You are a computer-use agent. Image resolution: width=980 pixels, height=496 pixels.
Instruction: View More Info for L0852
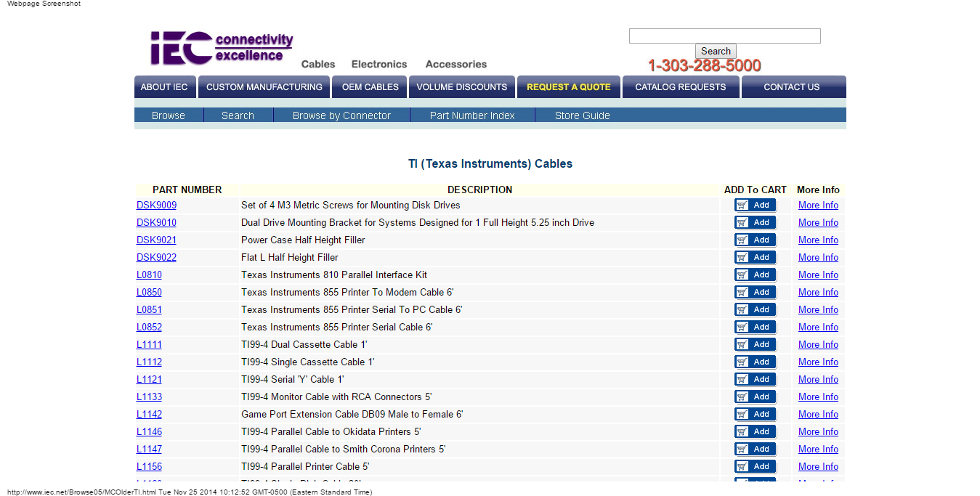click(818, 327)
